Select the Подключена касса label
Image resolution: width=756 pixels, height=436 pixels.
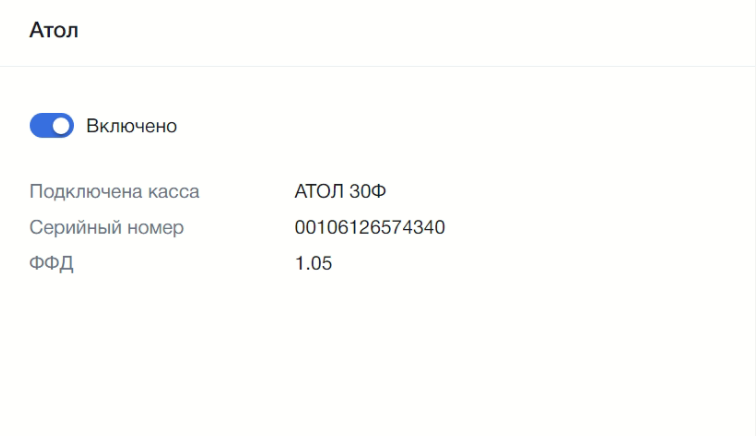[114, 191]
